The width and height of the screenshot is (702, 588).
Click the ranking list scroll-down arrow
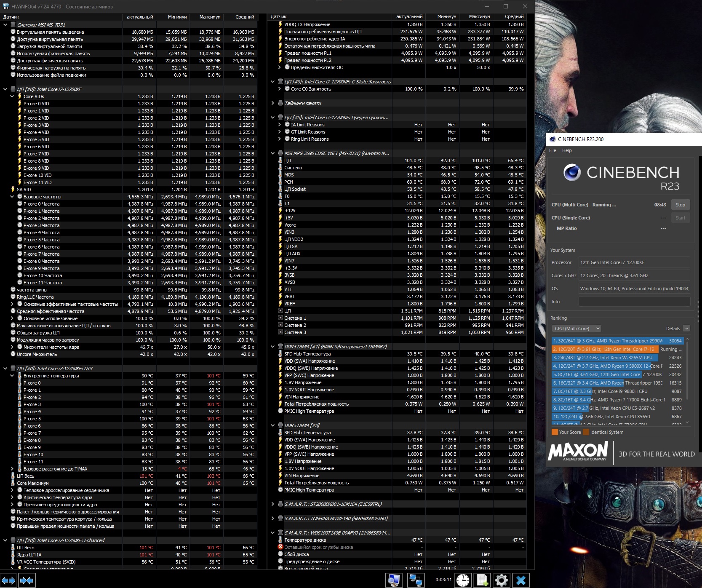(688, 422)
